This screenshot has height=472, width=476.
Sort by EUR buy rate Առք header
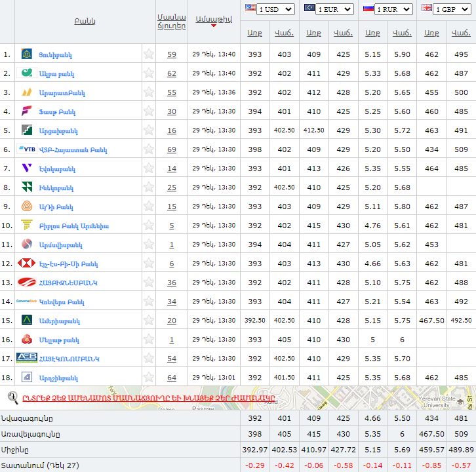click(313, 33)
